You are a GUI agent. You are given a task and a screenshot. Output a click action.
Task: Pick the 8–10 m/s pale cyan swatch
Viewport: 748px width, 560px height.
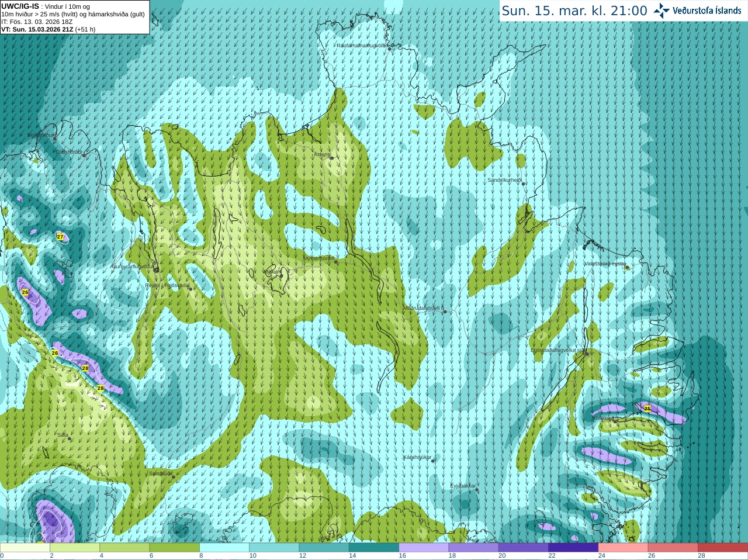(224, 548)
